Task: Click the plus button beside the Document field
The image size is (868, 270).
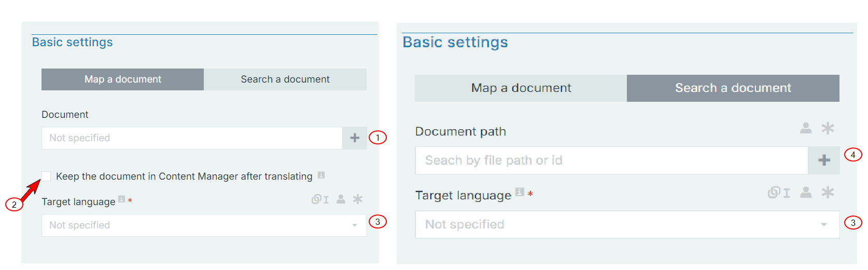Action: [x=355, y=138]
